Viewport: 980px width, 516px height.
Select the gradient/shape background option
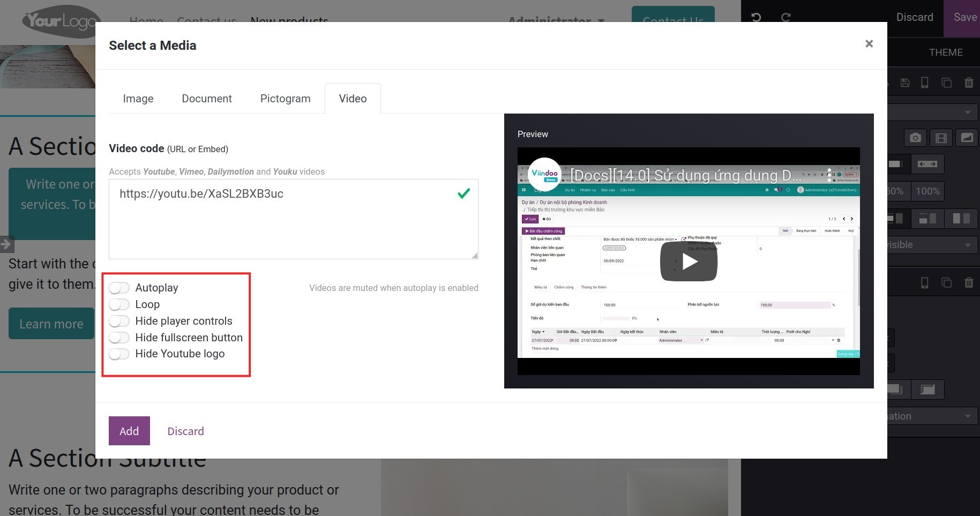point(967,138)
